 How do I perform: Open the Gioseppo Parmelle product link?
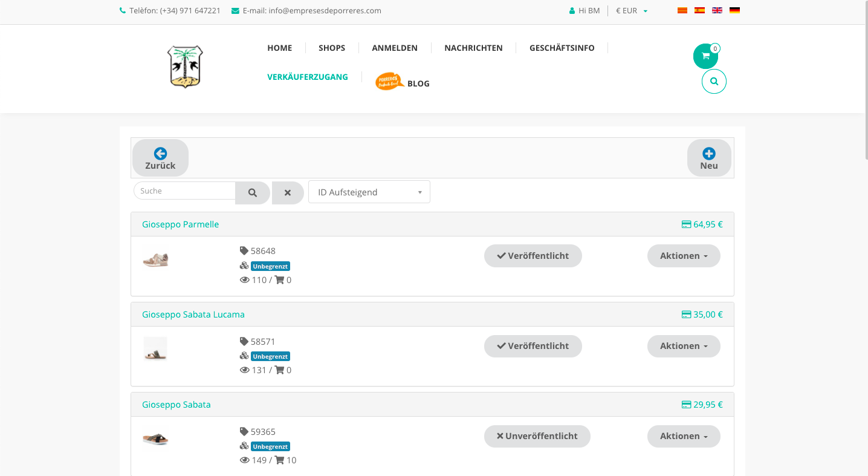pyautogui.click(x=180, y=224)
